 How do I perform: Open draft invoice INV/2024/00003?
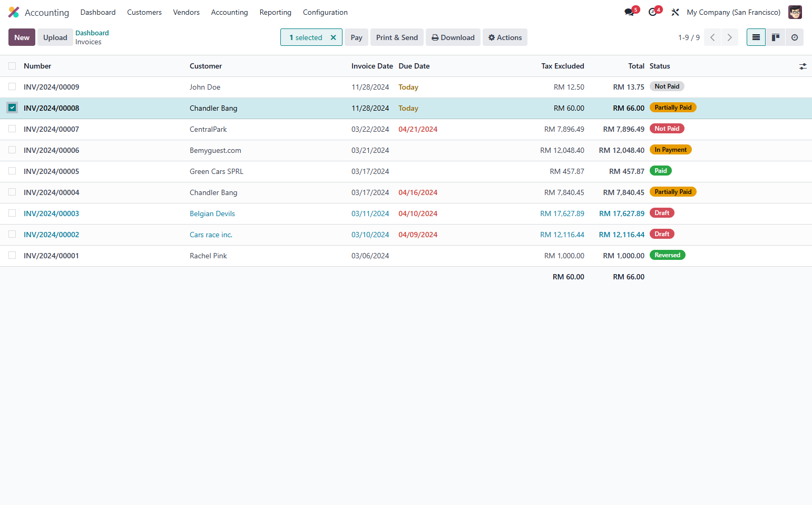click(x=51, y=213)
